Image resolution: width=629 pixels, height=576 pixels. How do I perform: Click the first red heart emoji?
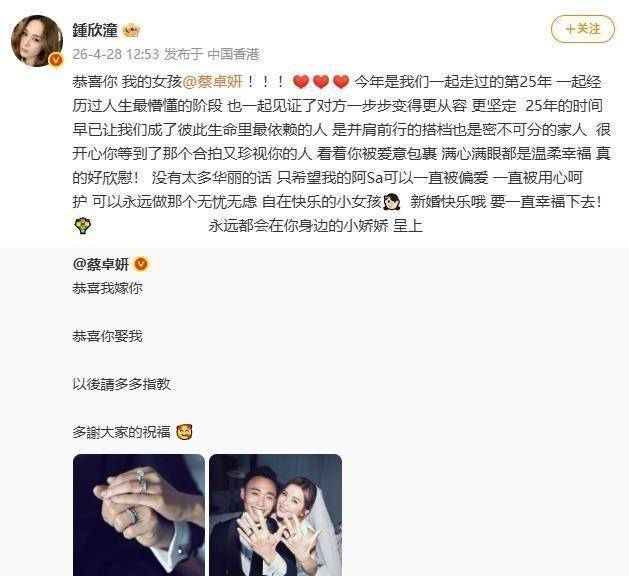pyautogui.click(x=301, y=82)
